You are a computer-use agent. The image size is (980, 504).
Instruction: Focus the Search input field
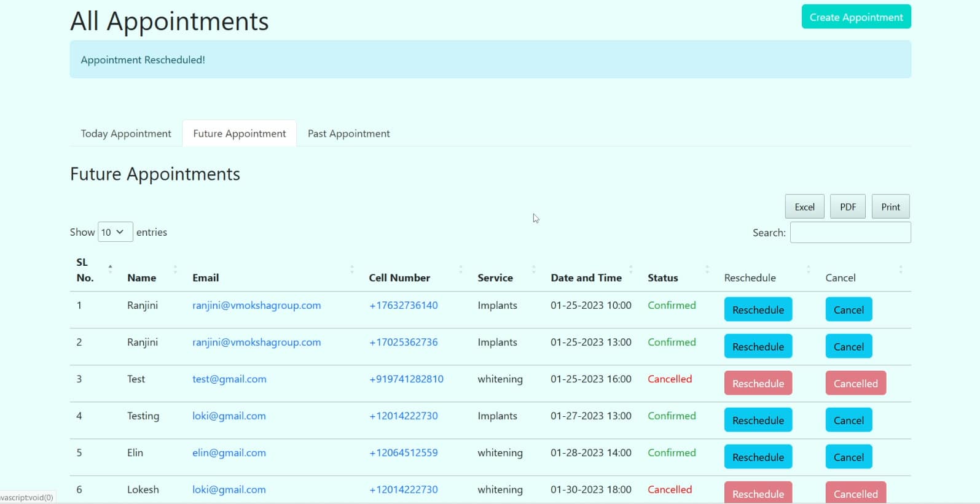click(850, 233)
